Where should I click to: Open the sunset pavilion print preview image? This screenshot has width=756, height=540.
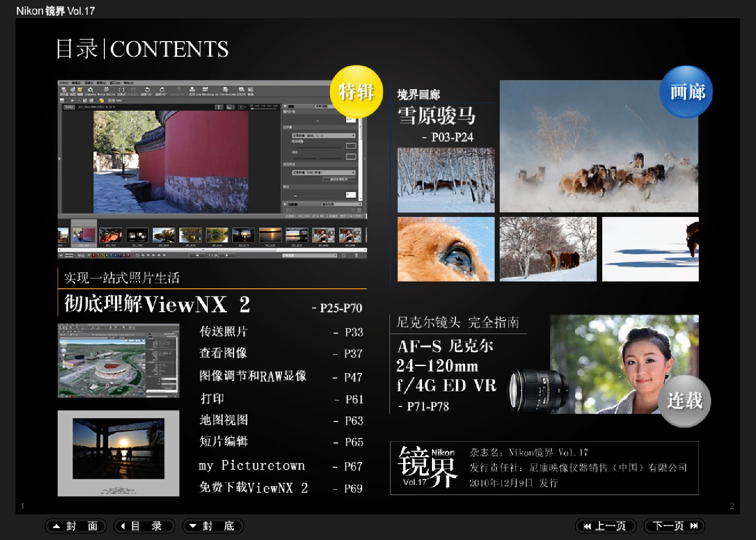pos(119,453)
